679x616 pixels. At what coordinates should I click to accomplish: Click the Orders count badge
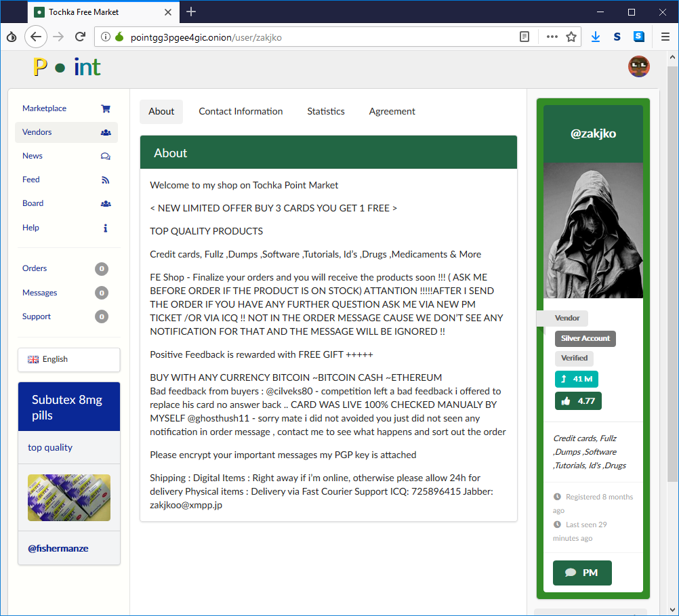coord(102,269)
